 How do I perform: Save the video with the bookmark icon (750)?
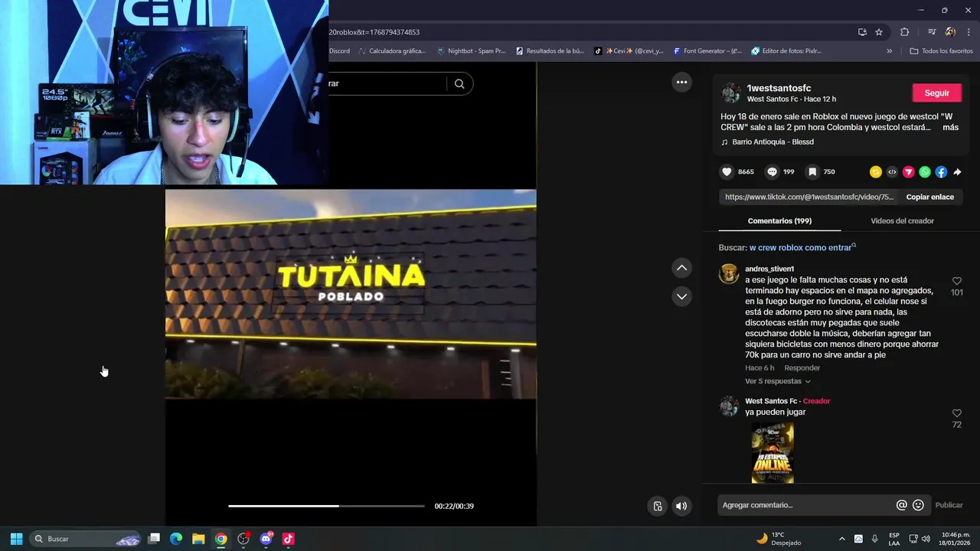coord(812,172)
